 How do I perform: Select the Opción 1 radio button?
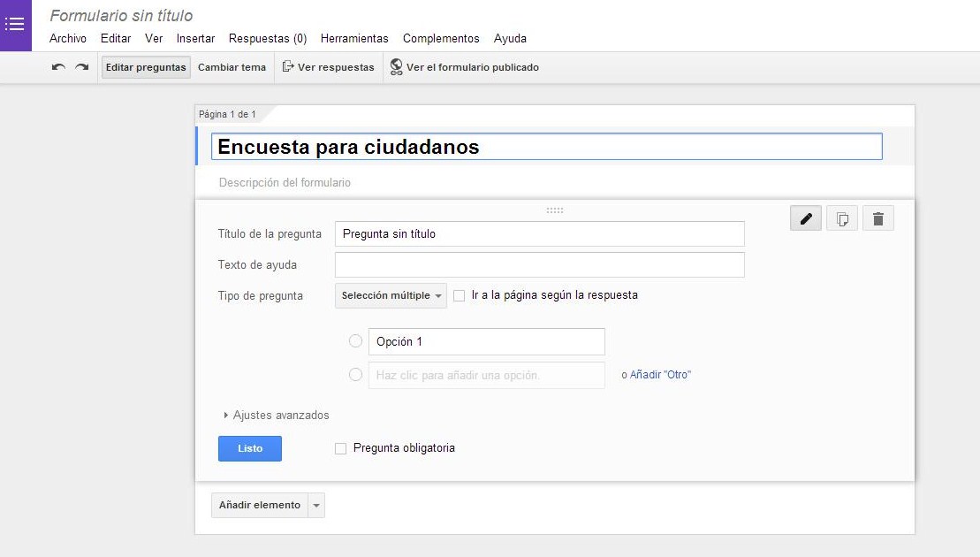[356, 341]
